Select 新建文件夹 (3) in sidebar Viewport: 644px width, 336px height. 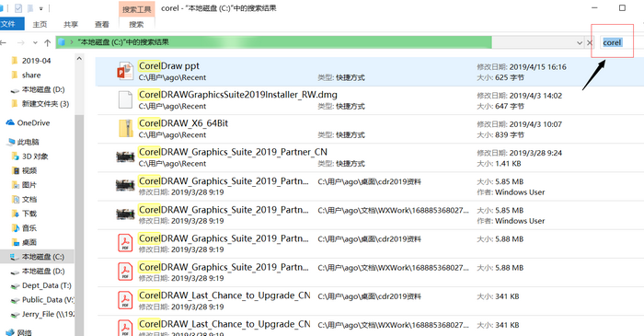pos(45,104)
